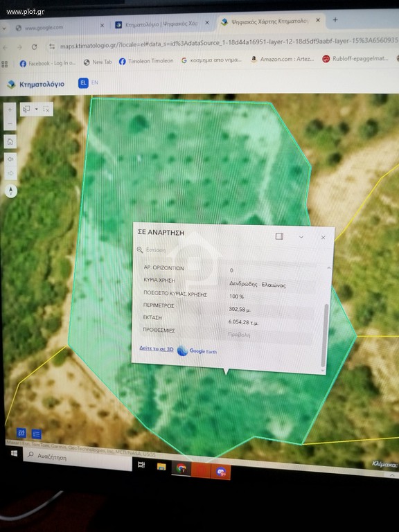The image size is (399, 532).
Task: Go to previous map extent
Action: click(10, 159)
